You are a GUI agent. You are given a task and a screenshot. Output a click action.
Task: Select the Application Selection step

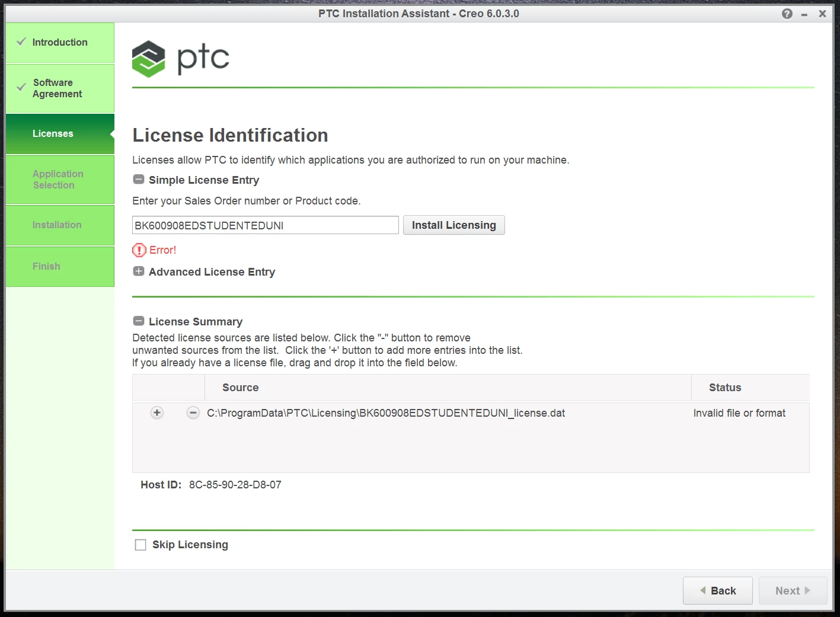pos(60,180)
